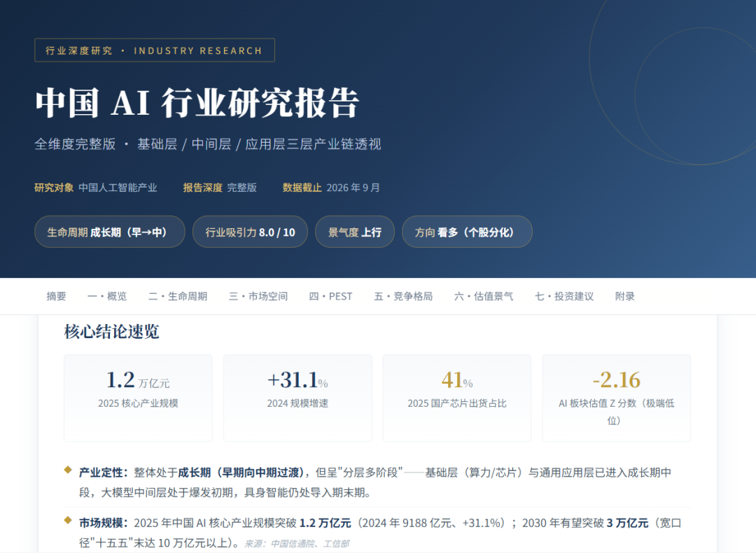Viewport: 756px width, 553px height.
Task: Go to 一・概览 section
Action: pos(107,296)
